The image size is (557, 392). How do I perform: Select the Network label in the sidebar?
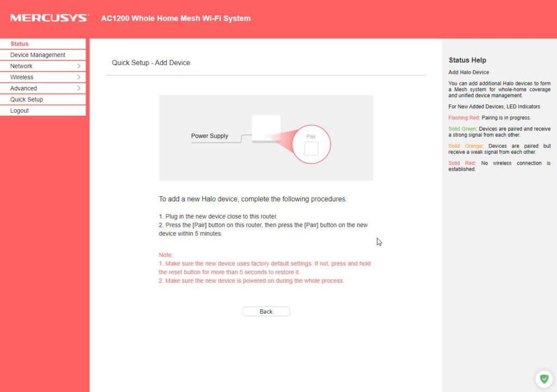click(x=21, y=66)
